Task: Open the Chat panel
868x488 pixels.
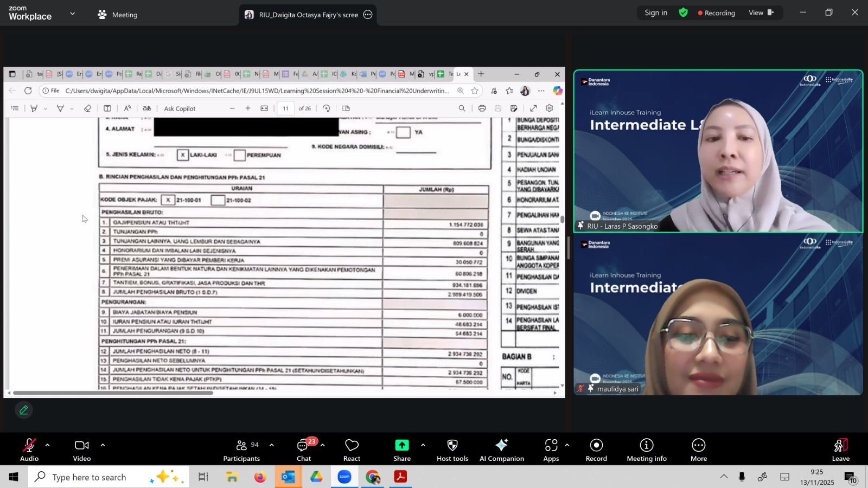Action: click(x=304, y=450)
